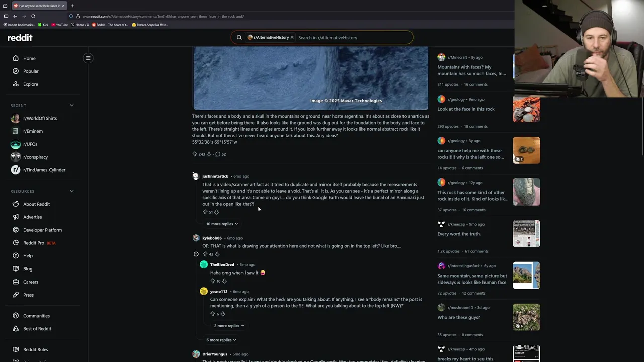Image resolution: width=644 pixels, height=362 pixels.
Task: Upvote TheBlooDred's reply
Action: [x=213, y=281]
